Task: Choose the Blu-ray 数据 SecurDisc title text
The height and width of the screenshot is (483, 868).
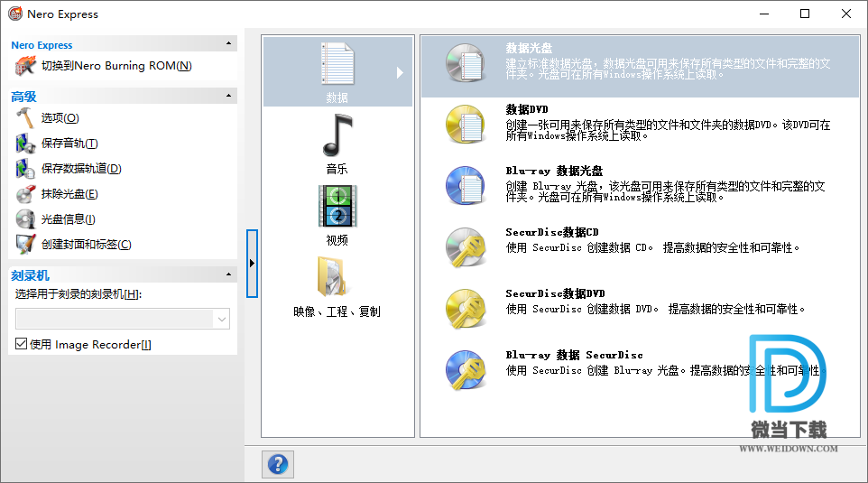Action: point(574,355)
